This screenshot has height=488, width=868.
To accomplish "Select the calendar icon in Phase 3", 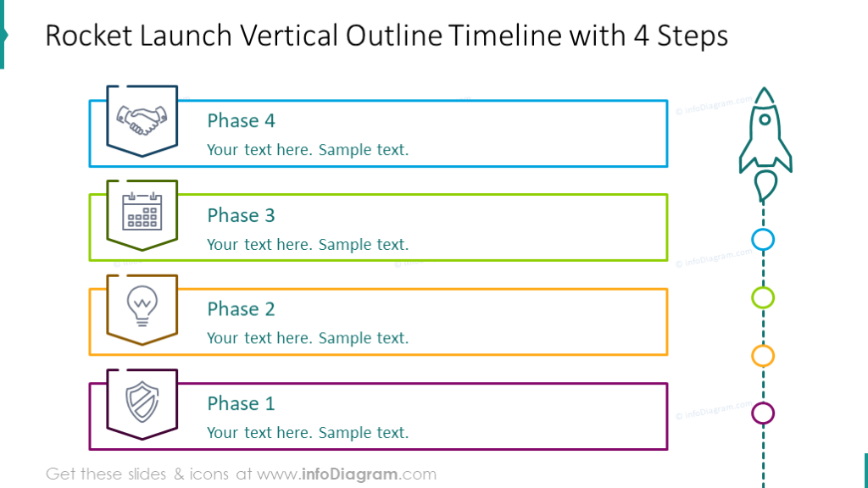I will [x=142, y=211].
